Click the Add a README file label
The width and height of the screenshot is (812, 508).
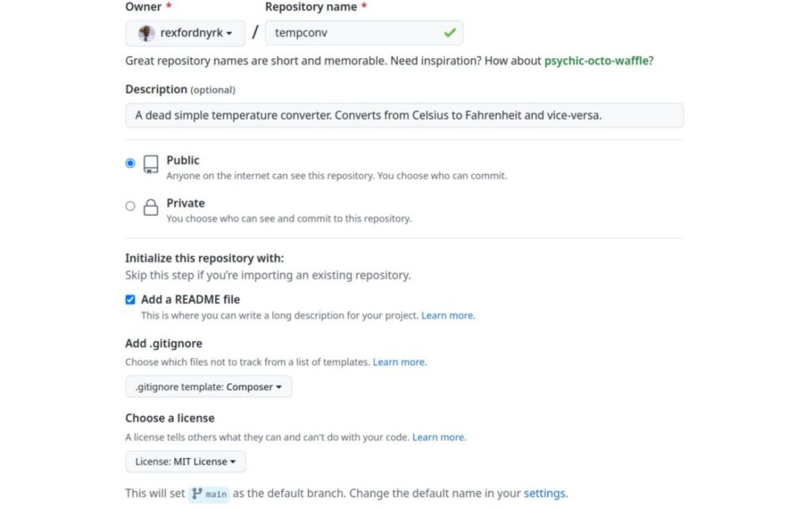click(190, 300)
